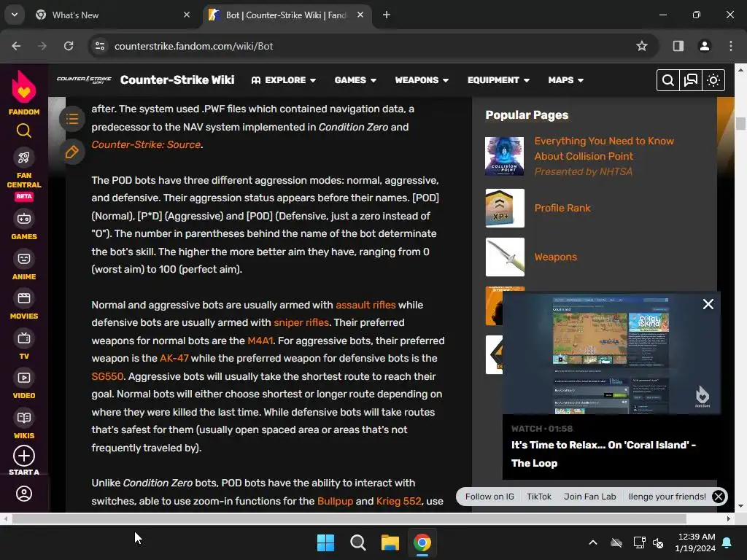Click the wiki search magnifier icon
The width and height of the screenshot is (747, 560).
(x=668, y=80)
